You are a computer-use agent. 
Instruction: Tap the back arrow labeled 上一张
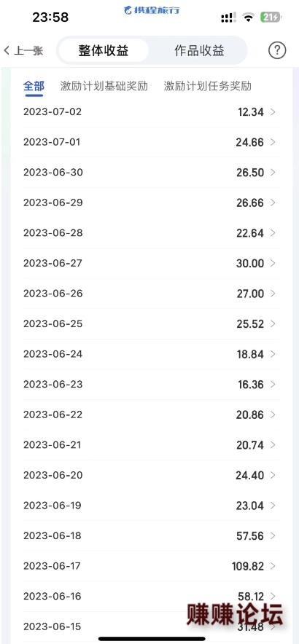pyautogui.click(x=23, y=50)
